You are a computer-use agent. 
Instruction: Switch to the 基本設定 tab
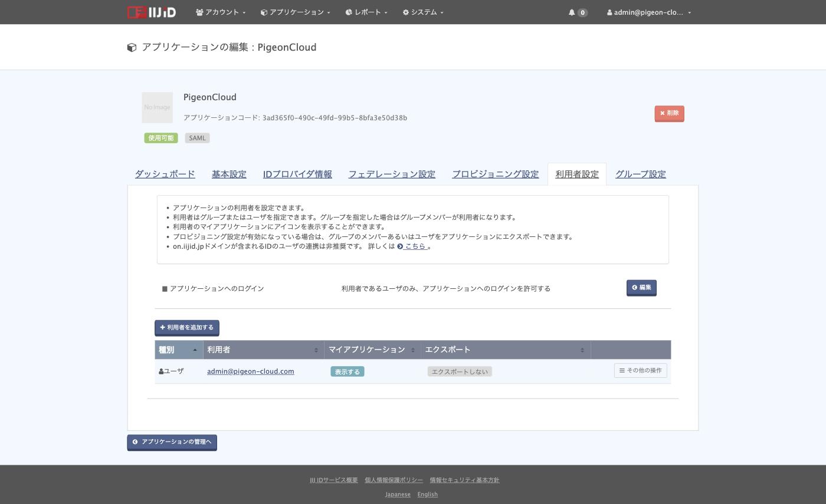coord(229,174)
